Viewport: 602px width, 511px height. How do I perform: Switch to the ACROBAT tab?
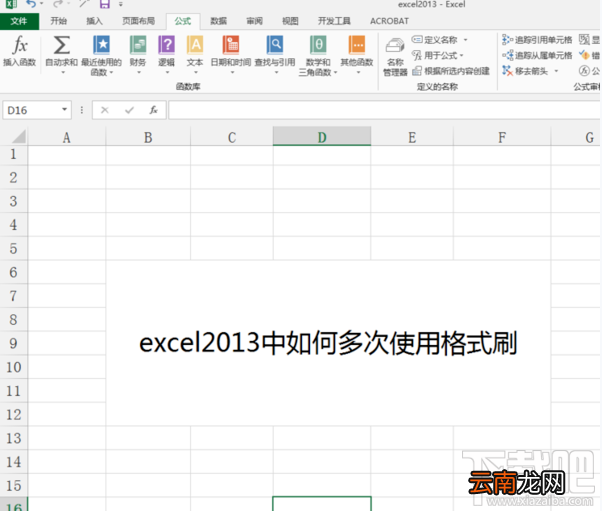pyautogui.click(x=389, y=21)
